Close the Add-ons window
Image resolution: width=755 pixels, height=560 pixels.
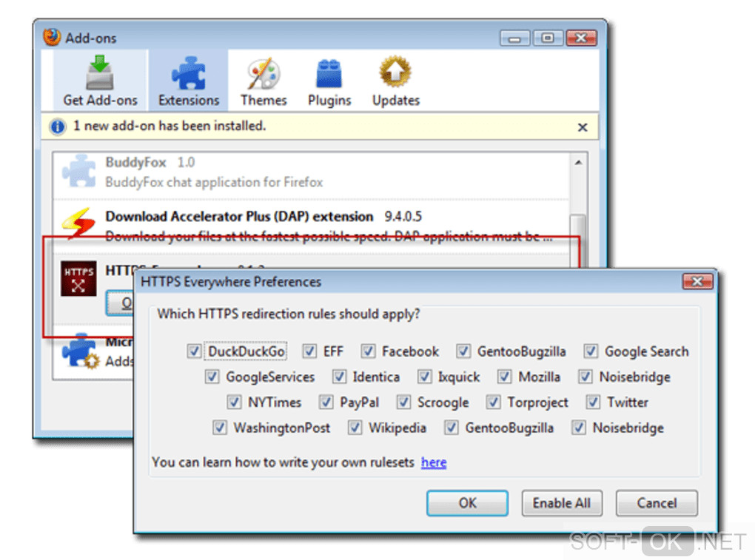582,38
